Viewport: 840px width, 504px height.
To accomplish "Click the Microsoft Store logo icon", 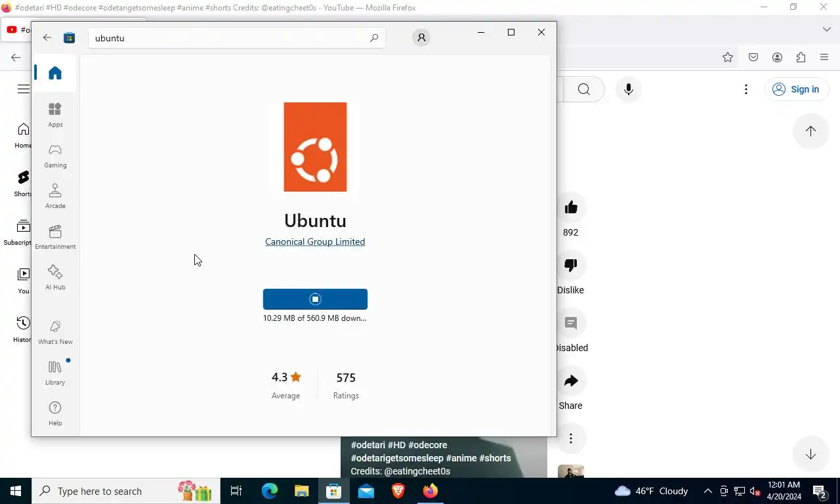I will tap(69, 37).
